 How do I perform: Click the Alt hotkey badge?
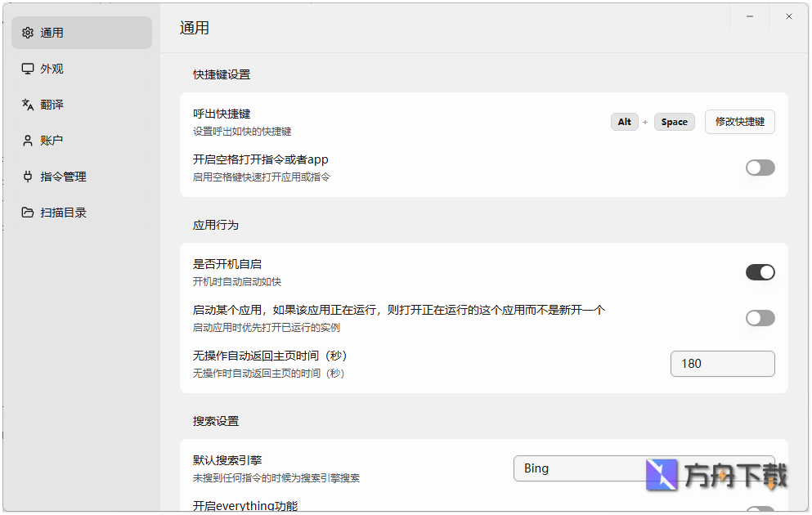pos(624,121)
